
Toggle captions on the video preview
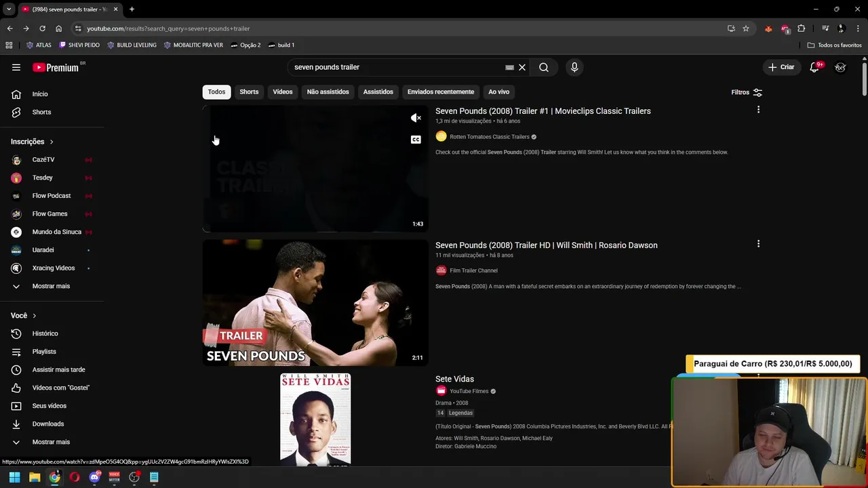click(416, 140)
